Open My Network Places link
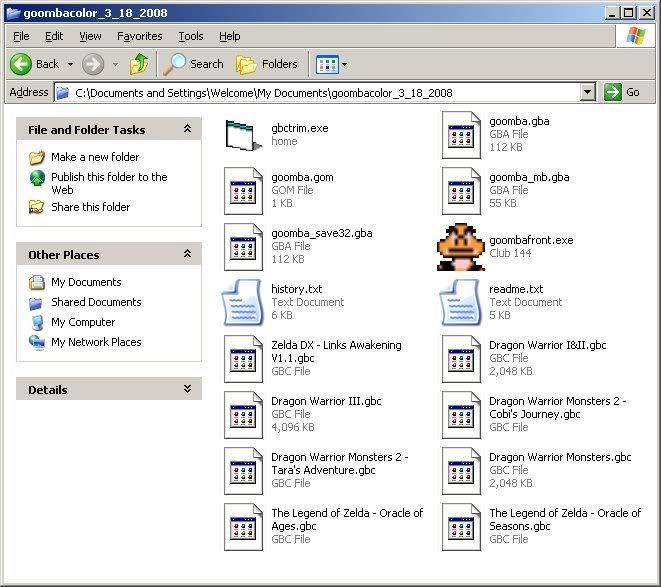This screenshot has width=661, height=587. click(x=96, y=342)
